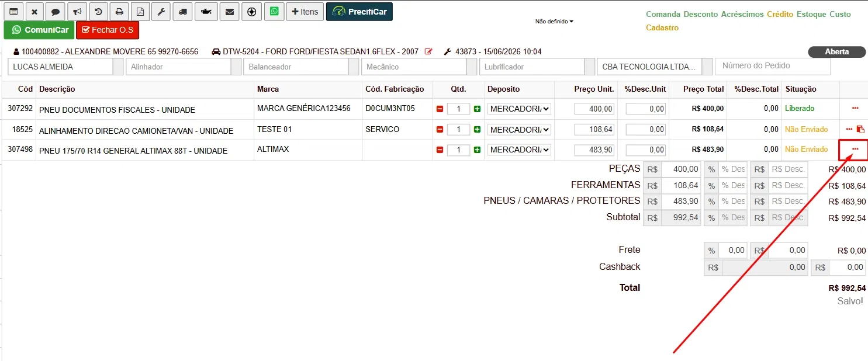Viewport: 868px width, 361px height.
Task: Open the comment speech bubble icon
Action: click(55, 12)
